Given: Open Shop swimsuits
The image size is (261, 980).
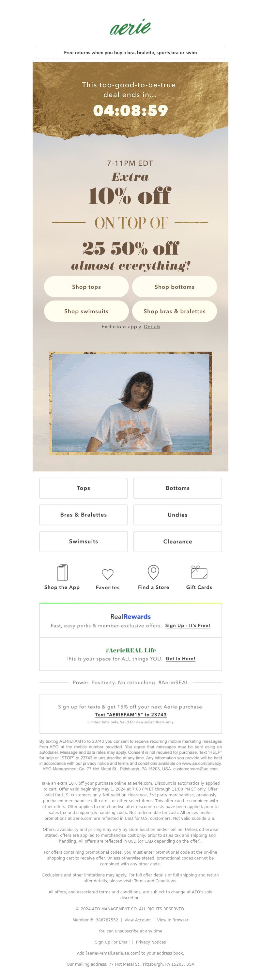Looking at the screenshot, I should [x=86, y=311].
